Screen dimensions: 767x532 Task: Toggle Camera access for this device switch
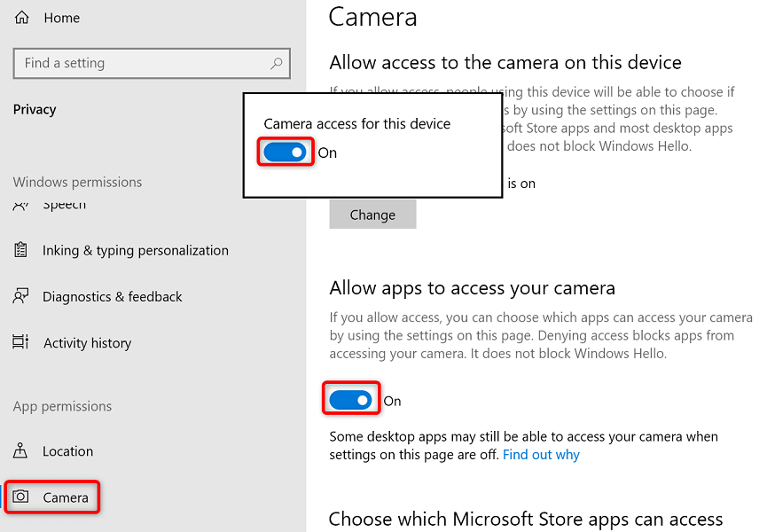pyautogui.click(x=286, y=153)
